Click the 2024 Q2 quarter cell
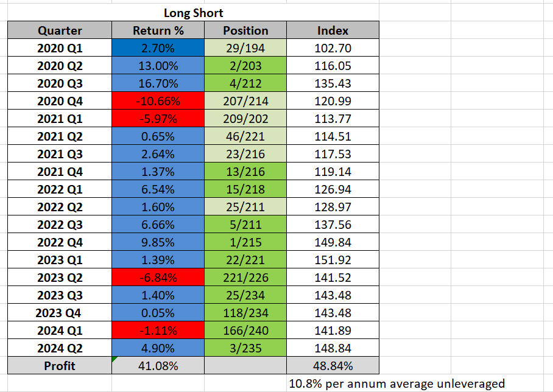 tap(60, 348)
